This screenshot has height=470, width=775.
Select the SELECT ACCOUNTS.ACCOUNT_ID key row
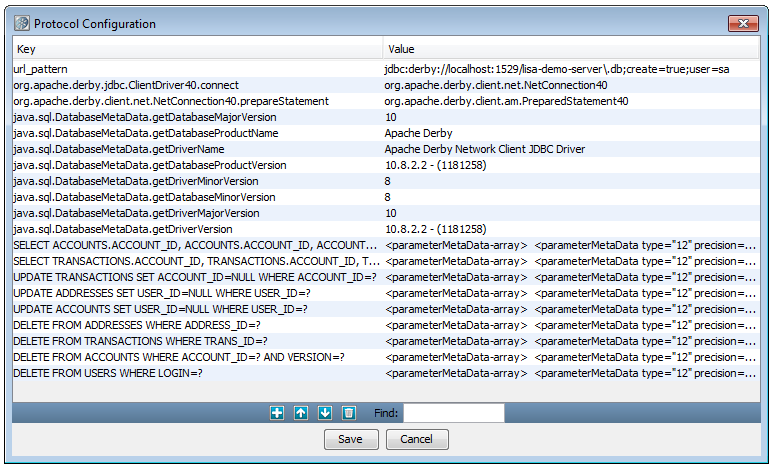[198, 245]
